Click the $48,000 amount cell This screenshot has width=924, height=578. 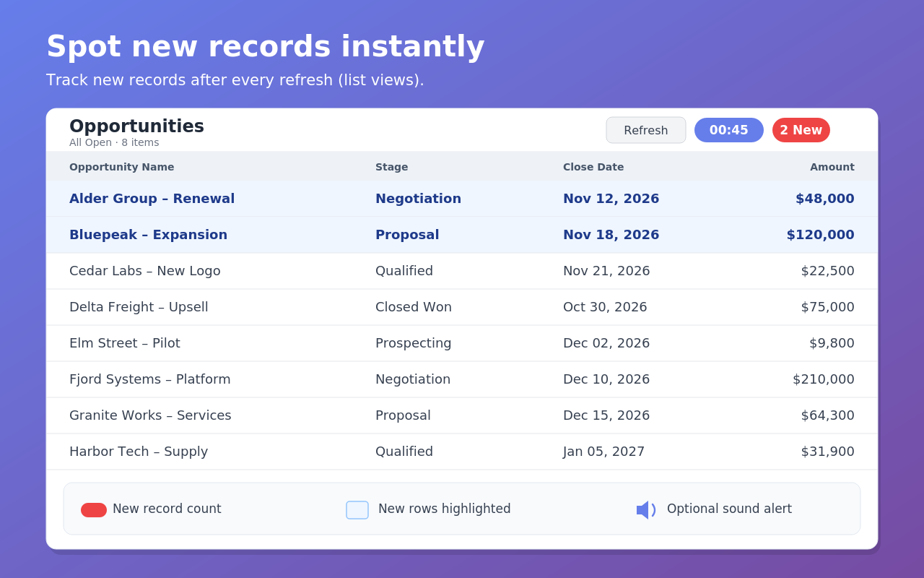click(x=825, y=199)
